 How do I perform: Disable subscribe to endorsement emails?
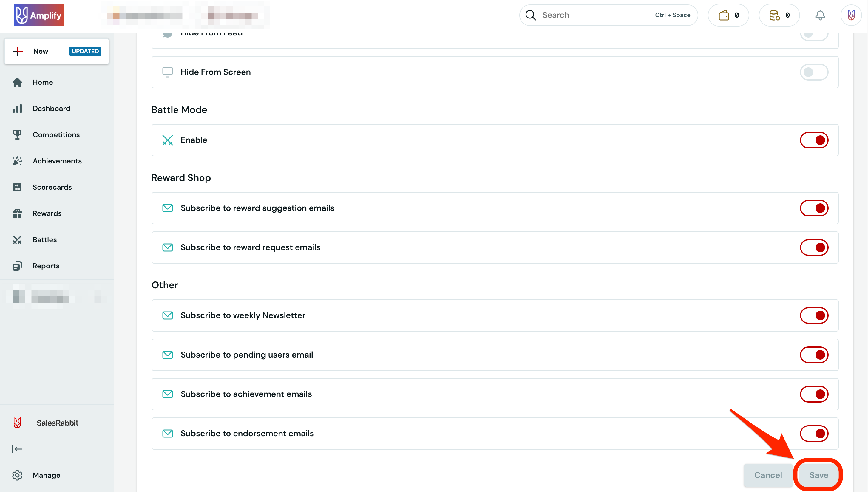pos(814,434)
